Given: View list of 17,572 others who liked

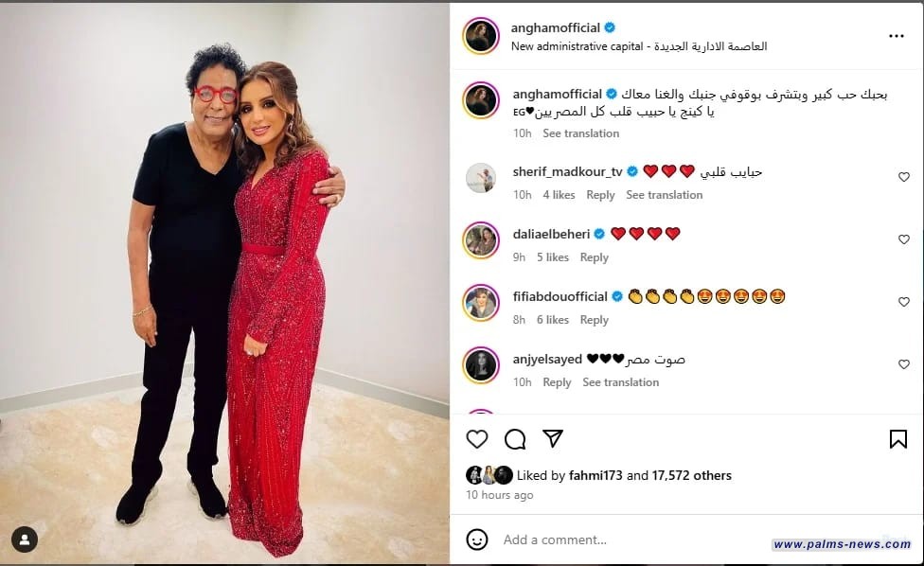Looking at the screenshot, I should click(691, 475).
